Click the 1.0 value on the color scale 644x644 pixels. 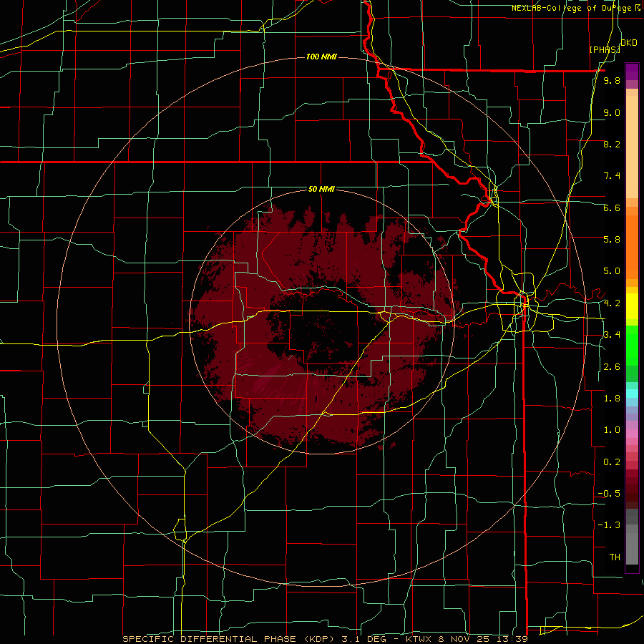point(612,430)
